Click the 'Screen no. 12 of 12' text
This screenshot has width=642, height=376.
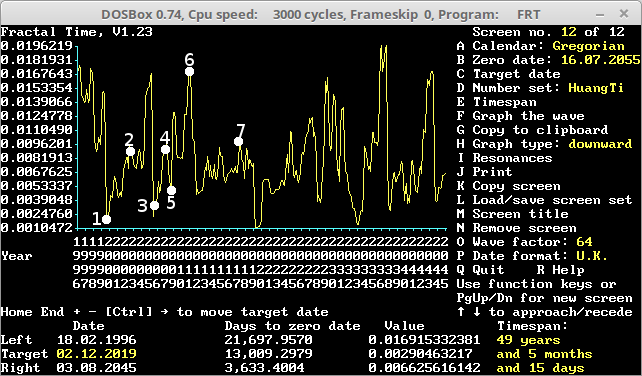549,32
